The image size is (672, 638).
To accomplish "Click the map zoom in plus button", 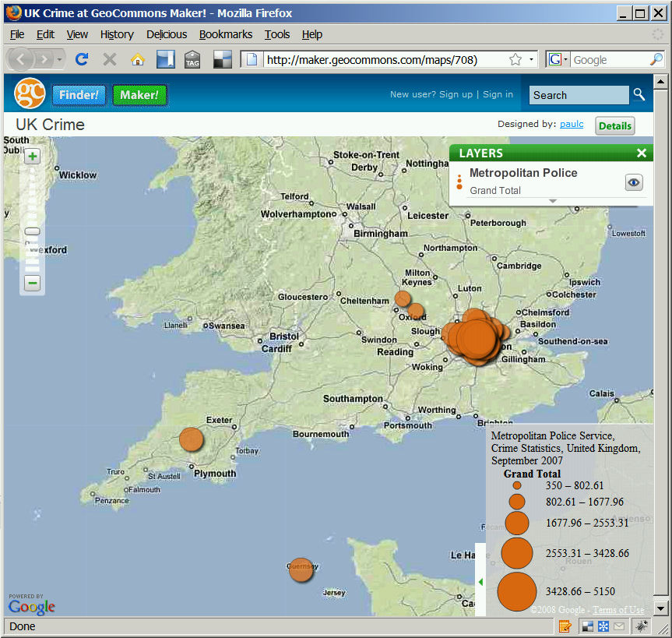I will tap(33, 157).
